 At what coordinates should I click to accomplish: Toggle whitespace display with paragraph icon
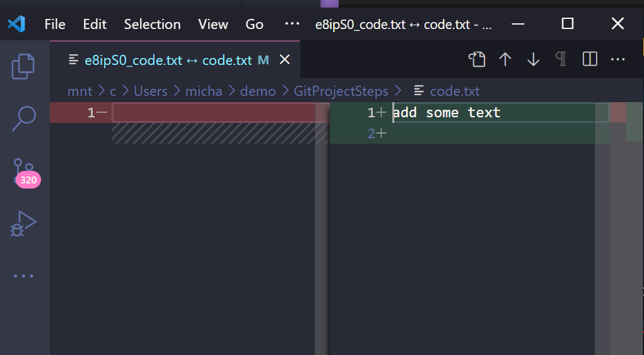pos(561,59)
